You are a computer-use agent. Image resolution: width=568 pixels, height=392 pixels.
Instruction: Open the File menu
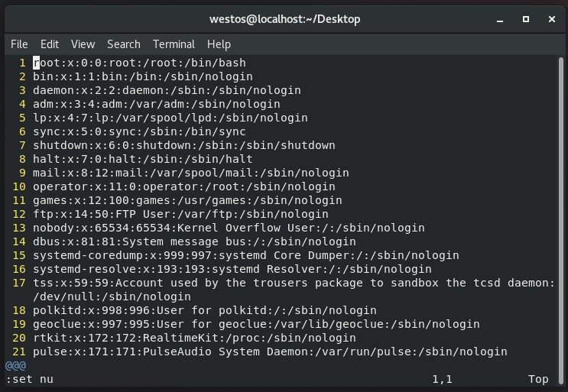[x=19, y=44]
